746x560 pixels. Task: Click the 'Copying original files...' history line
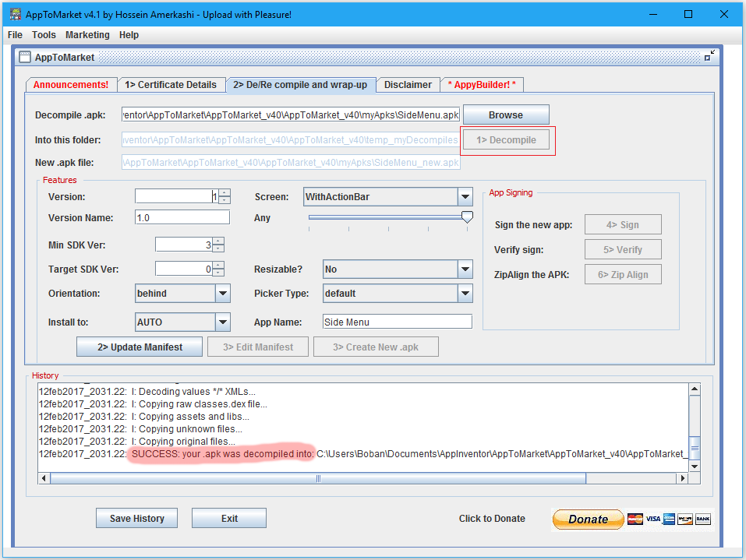point(137,441)
